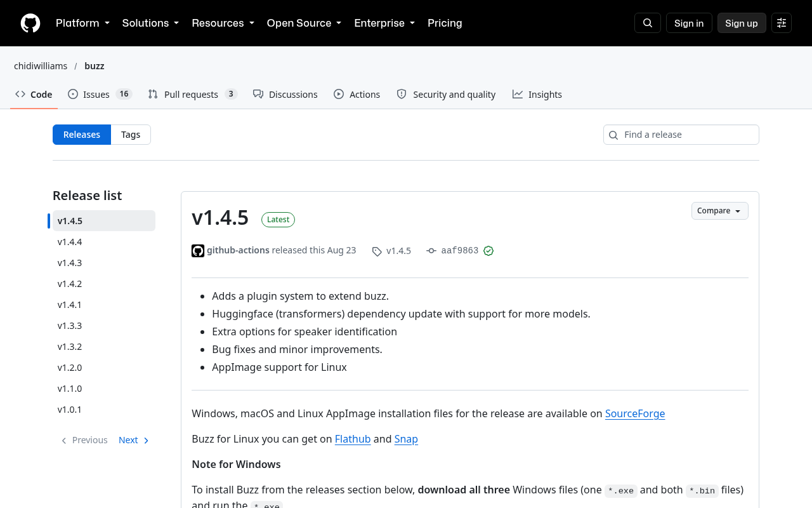
Task: Open the Issues tab
Action: click(x=100, y=95)
